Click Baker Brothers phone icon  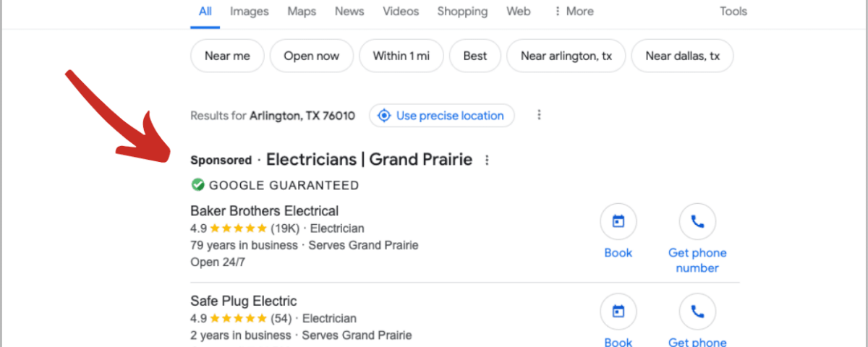697,222
